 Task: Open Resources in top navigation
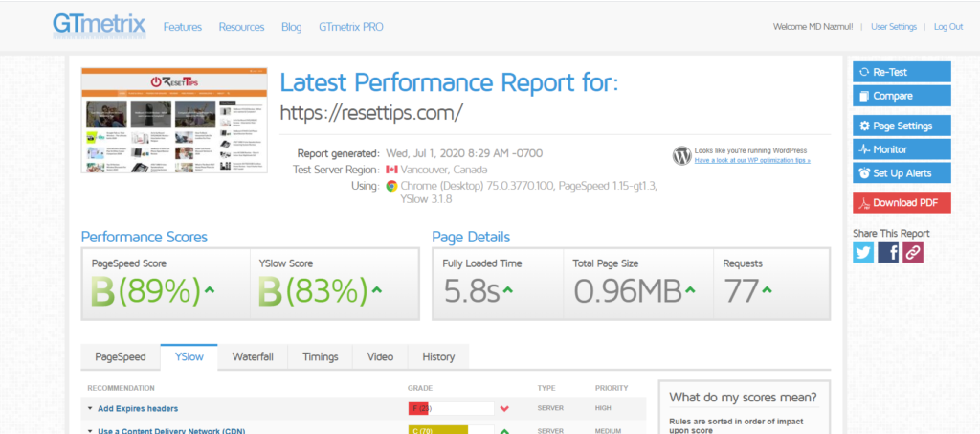click(241, 27)
